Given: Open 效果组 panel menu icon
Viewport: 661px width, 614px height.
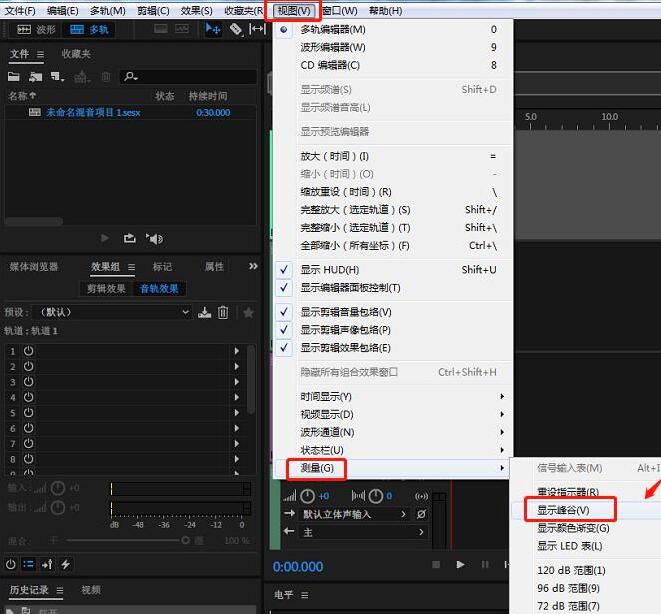Looking at the screenshot, I should tap(132, 267).
